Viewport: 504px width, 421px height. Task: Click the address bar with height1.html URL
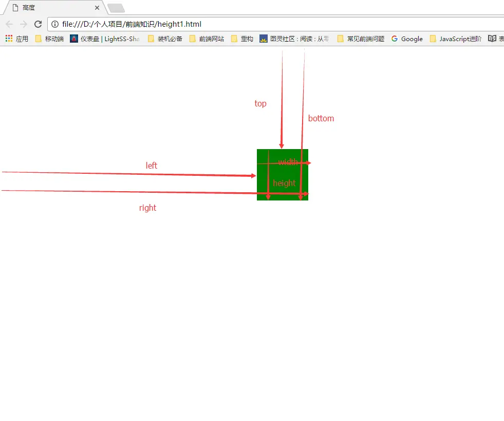276,24
